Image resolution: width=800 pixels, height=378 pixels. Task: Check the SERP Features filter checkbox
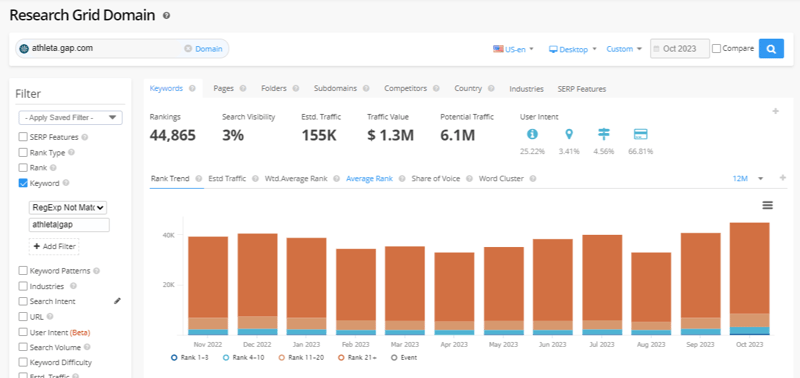pyautogui.click(x=23, y=137)
